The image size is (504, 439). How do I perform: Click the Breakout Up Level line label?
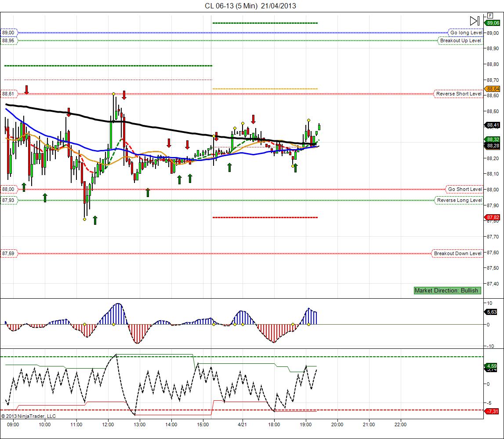pyautogui.click(x=460, y=40)
